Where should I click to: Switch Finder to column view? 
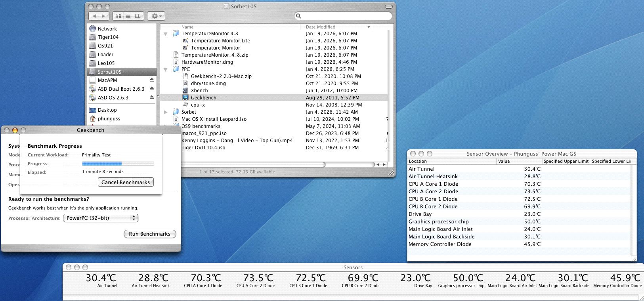tap(138, 16)
